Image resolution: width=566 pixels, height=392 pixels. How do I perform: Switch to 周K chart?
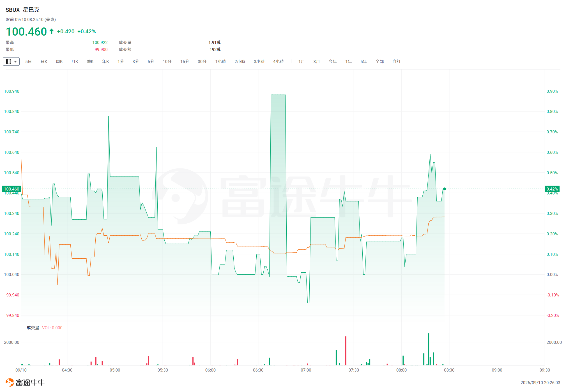point(59,61)
